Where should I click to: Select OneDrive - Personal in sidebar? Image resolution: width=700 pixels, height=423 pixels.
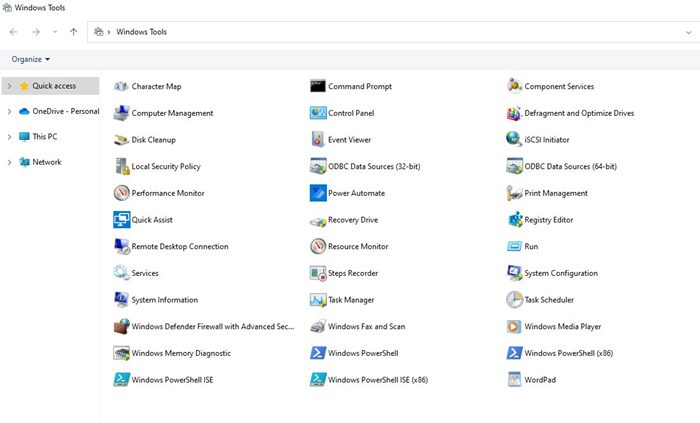(64, 111)
